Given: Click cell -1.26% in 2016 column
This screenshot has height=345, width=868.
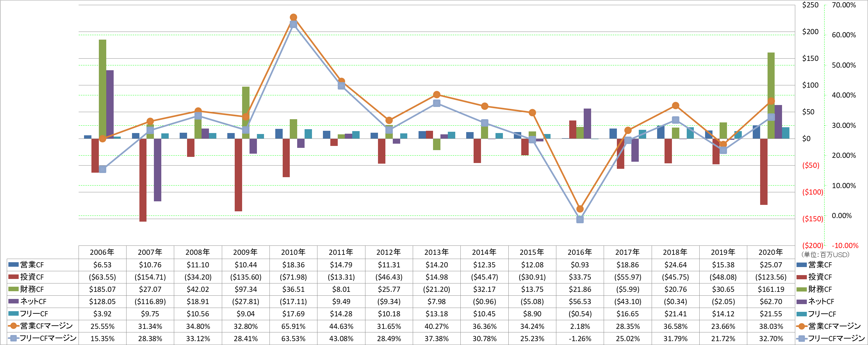Looking at the screenshot, I should pos(580,338).
